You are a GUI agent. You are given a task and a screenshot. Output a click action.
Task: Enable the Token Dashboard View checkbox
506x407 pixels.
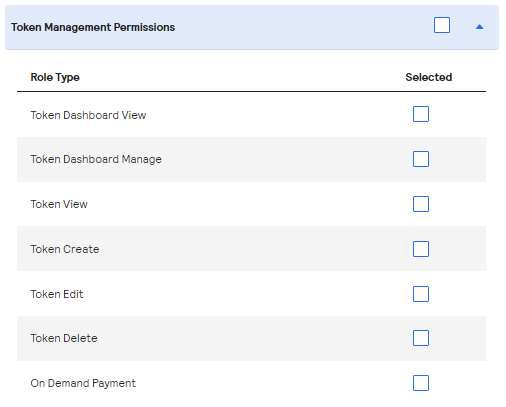(421, 114)
